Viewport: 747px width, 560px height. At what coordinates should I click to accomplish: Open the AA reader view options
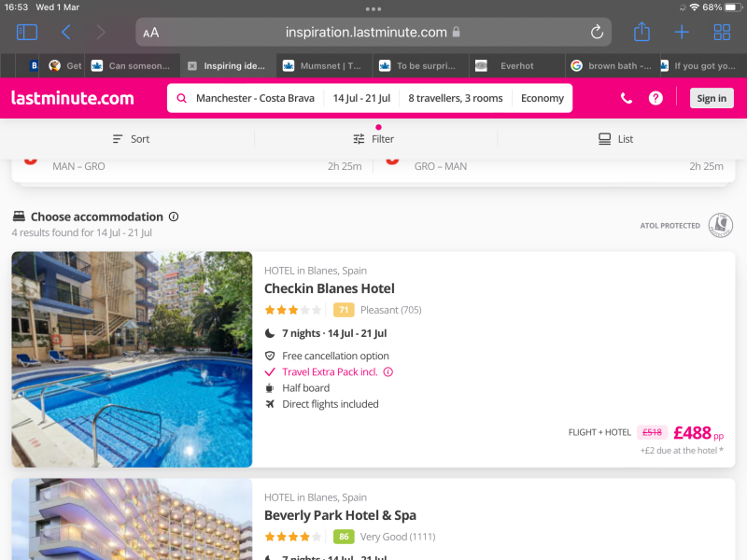pos(151,33)
